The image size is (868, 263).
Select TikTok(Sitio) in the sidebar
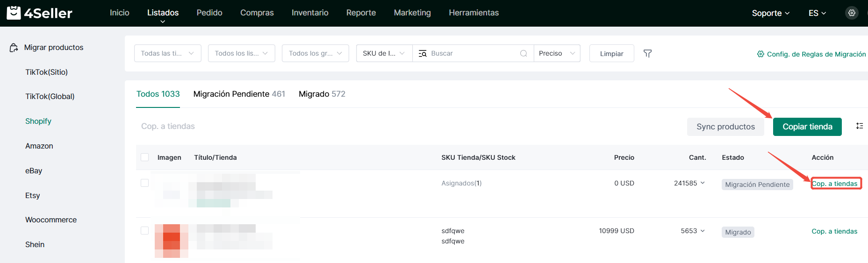(x=46, y=72)
